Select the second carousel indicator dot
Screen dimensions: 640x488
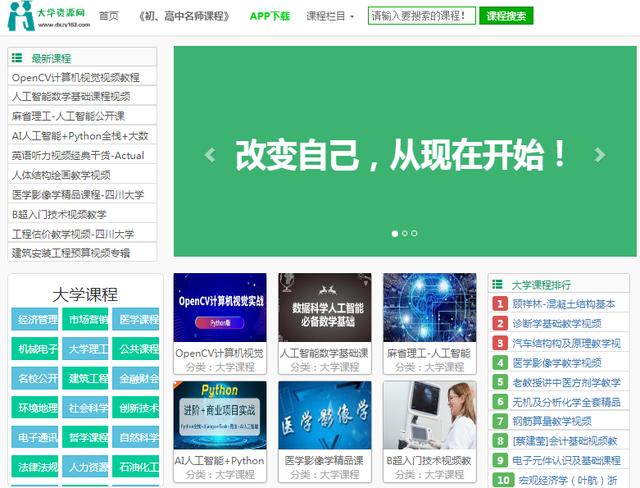tap(404, 233)
